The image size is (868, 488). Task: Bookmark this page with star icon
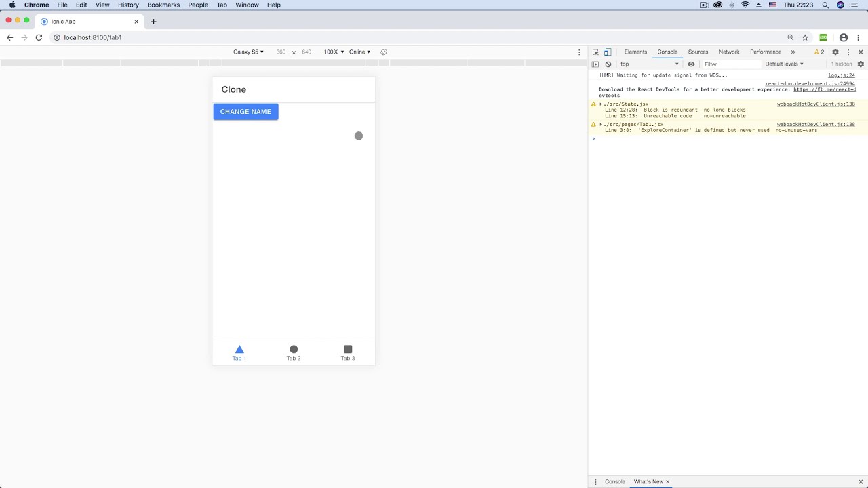click(x=806, y=38)
